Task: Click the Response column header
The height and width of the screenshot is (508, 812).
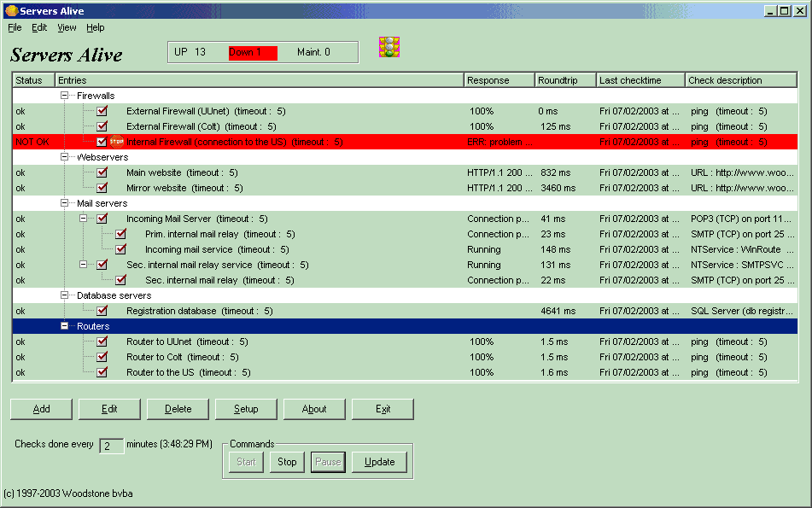Action: tap(499, 80)
